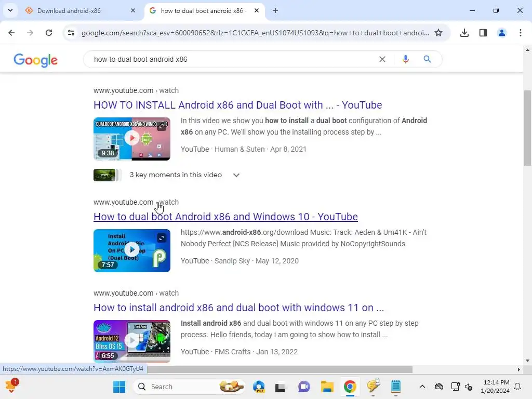
Task: Go back to previous page
Action: [11, 33]
